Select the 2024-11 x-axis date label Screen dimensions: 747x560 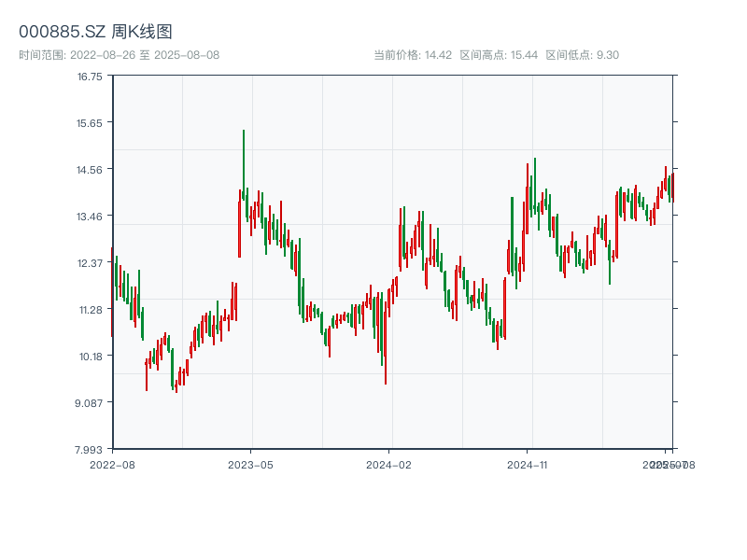point(528,464)
